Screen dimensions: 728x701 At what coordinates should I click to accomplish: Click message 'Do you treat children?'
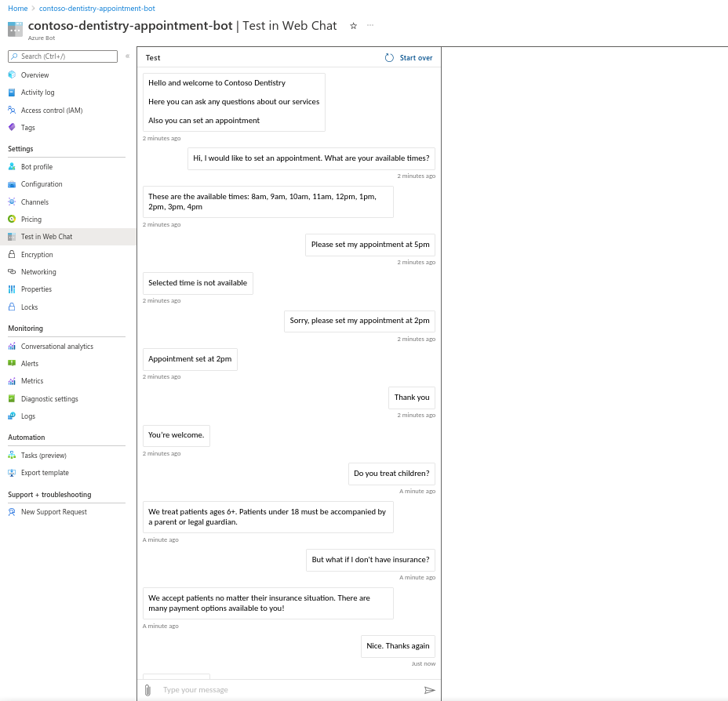tap(391, 474)
